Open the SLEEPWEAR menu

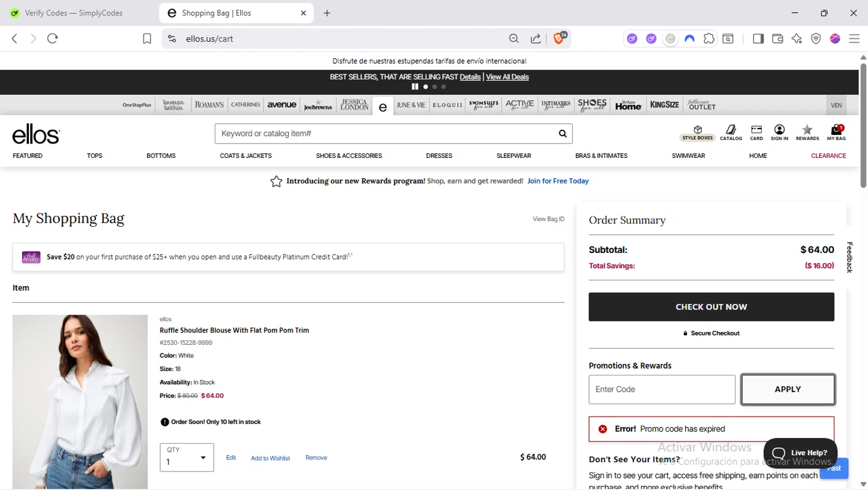tap(514, 156)
